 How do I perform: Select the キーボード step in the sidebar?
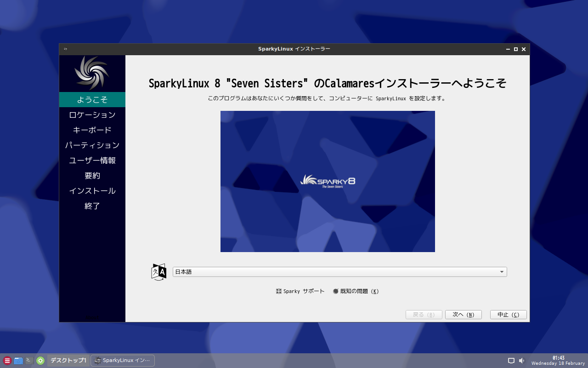click(x=92, y=130)
